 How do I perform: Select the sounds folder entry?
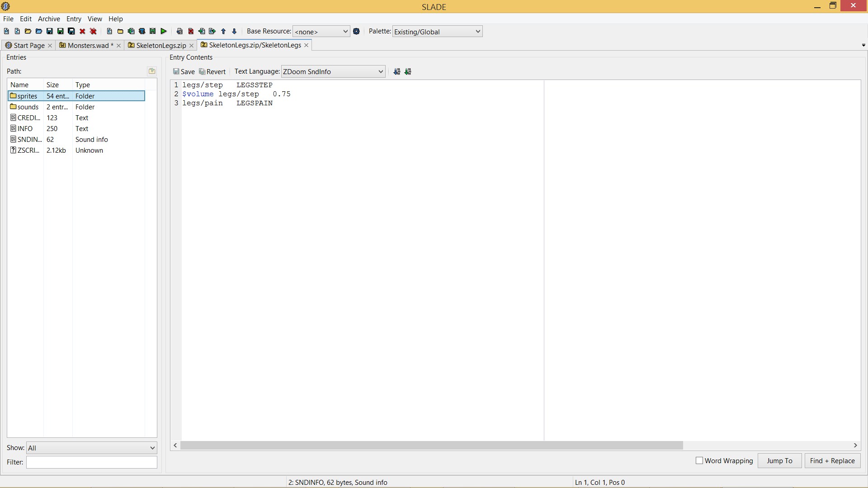(28, 107)
